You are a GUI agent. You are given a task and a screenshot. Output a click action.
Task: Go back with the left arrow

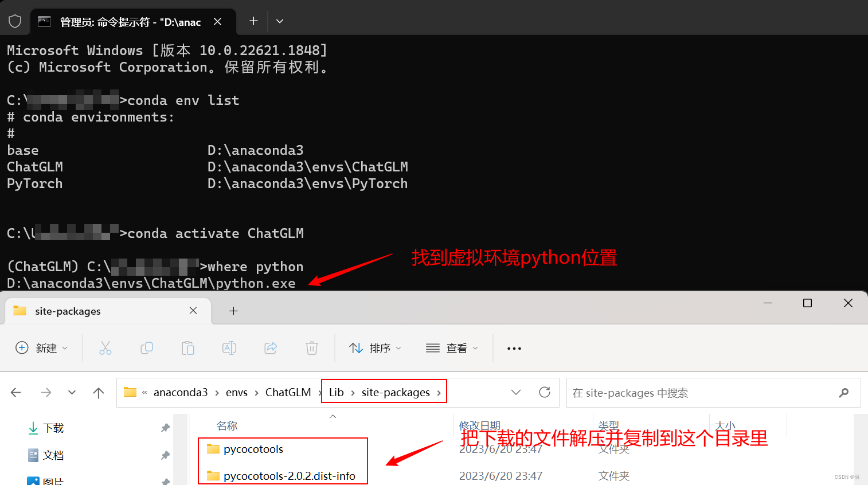(16, 393)
